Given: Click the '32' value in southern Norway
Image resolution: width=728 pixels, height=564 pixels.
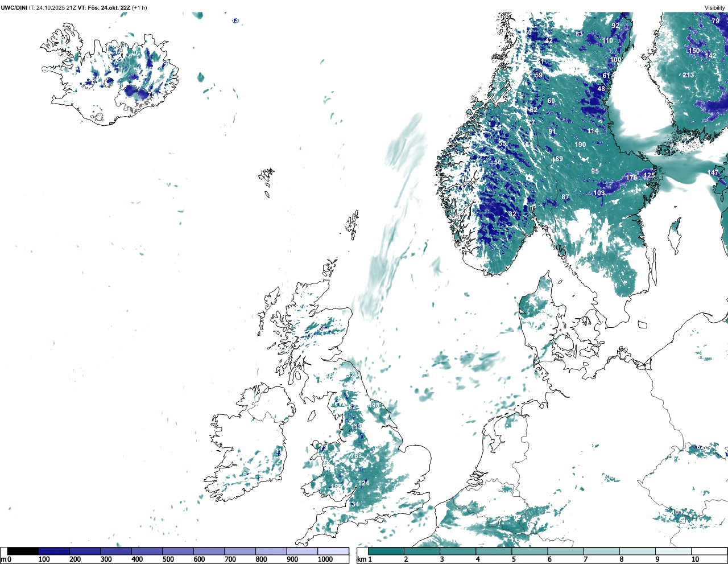Looking at the screenshot, I should 512,215.
